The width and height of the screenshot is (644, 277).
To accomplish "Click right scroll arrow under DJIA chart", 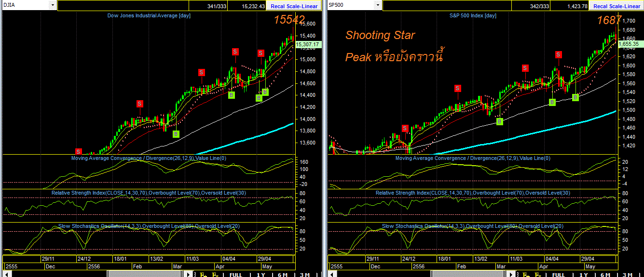I will pos(189,274).
